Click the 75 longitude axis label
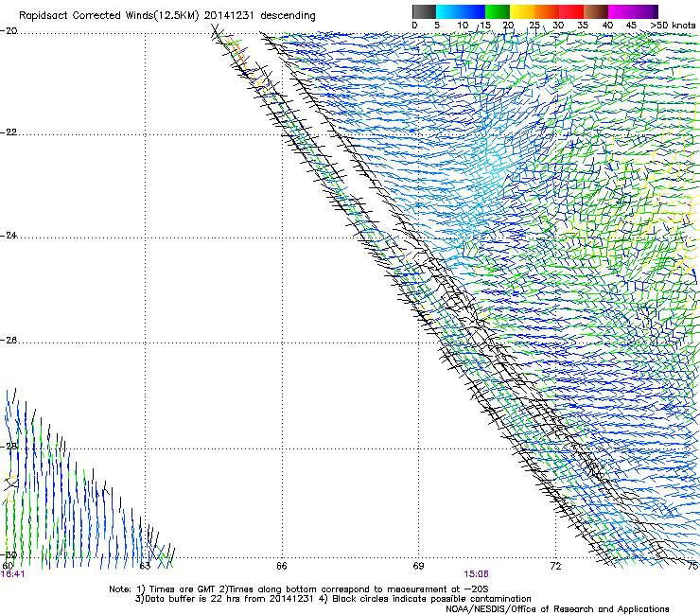This screenshot has width=700, height=615. pos(692,567)
